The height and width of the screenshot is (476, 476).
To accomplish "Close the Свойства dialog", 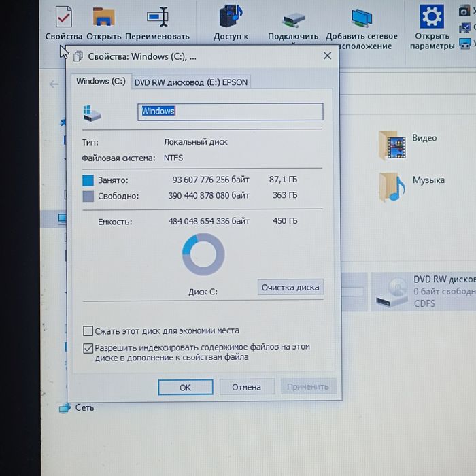I will (327, 56).
